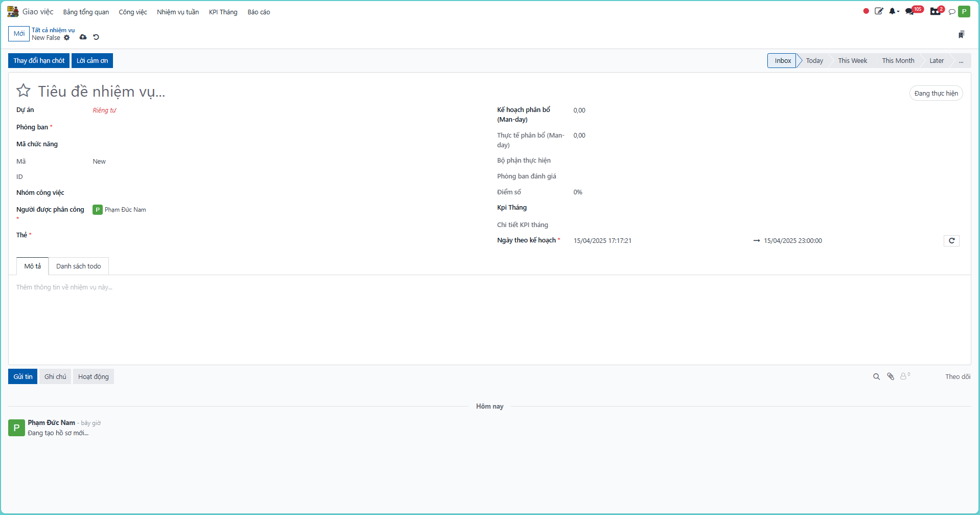The height and width of the screenshot is (515, 980).
Task: Go back to Tất cả nhiệm vụ breadcrumb
Action: (53, 30)
